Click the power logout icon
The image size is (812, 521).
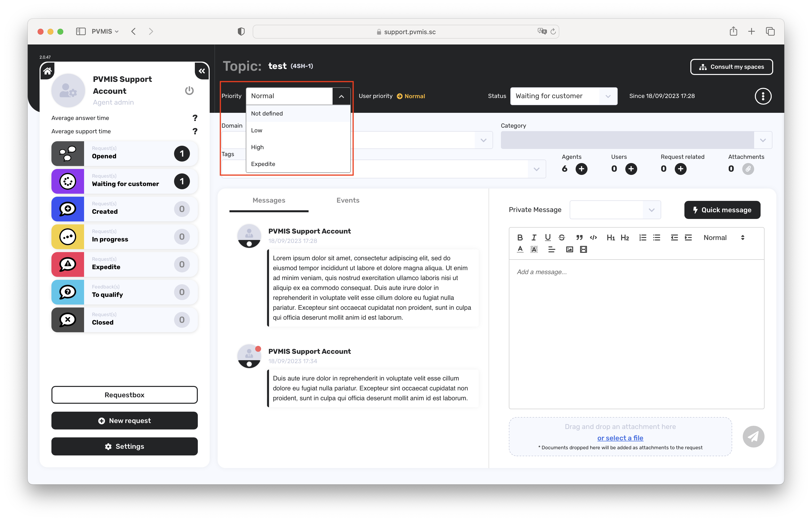click(189, 91)
